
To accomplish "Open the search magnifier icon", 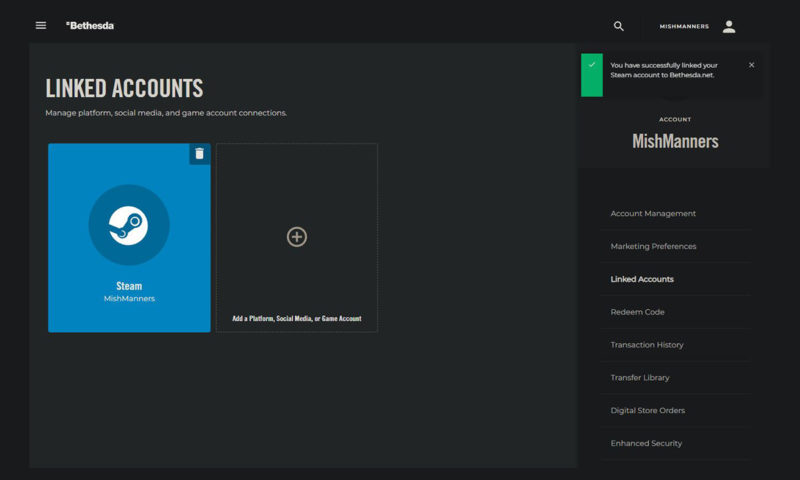I will [x=618, y=26].
